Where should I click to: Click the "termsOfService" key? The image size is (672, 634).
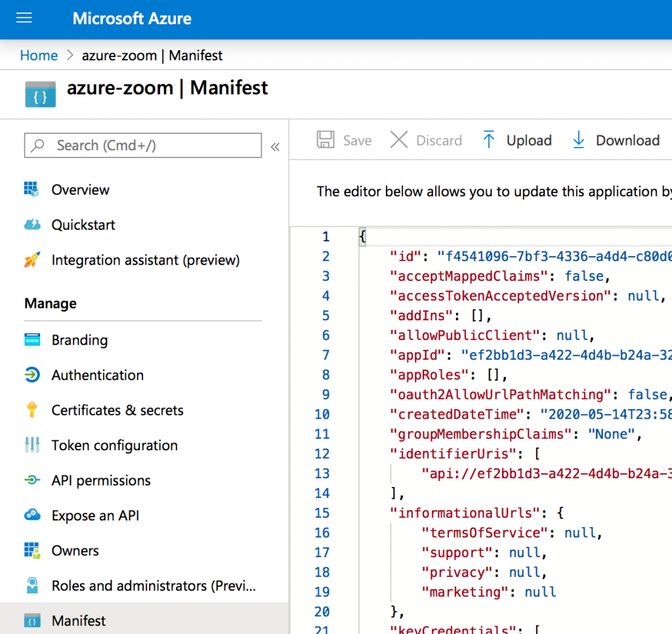pyautogui.click(x=485, y=532)
